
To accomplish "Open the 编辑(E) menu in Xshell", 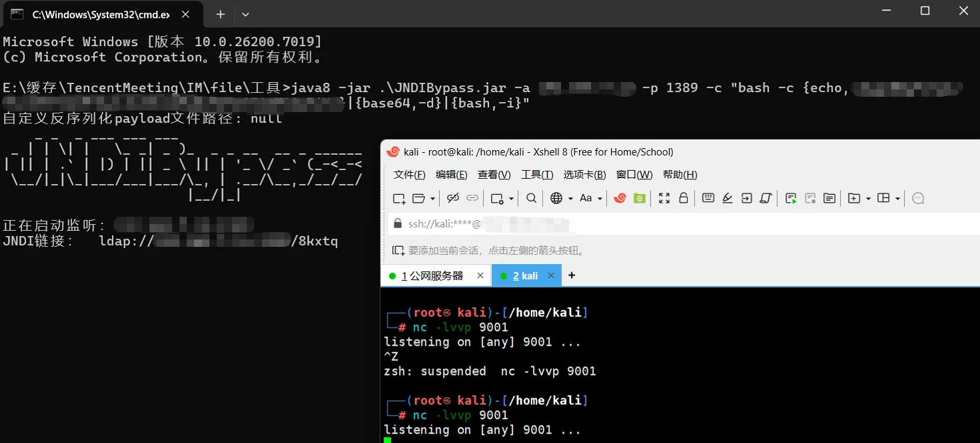I will pyautogui.click(x=452, y=175).
